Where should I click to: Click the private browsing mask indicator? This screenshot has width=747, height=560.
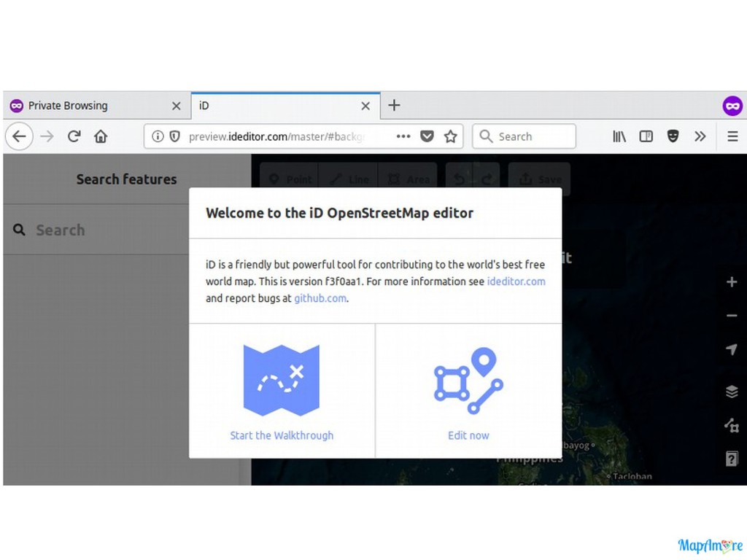[x=732, y=105]
